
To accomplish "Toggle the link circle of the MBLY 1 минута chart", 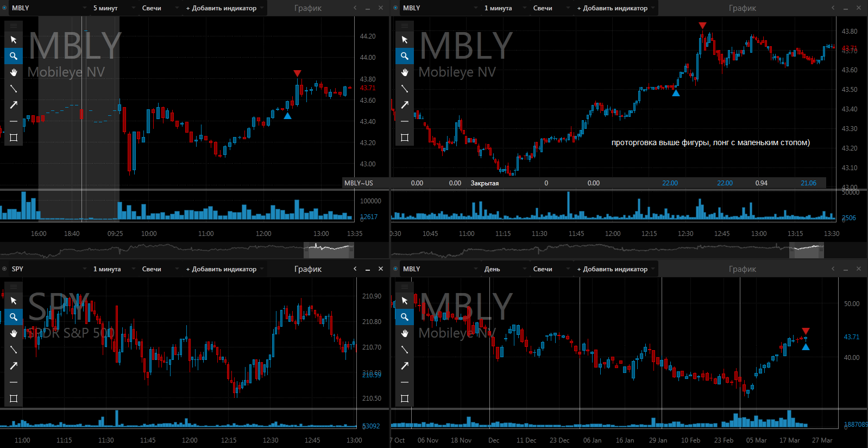I will point(395,8).
